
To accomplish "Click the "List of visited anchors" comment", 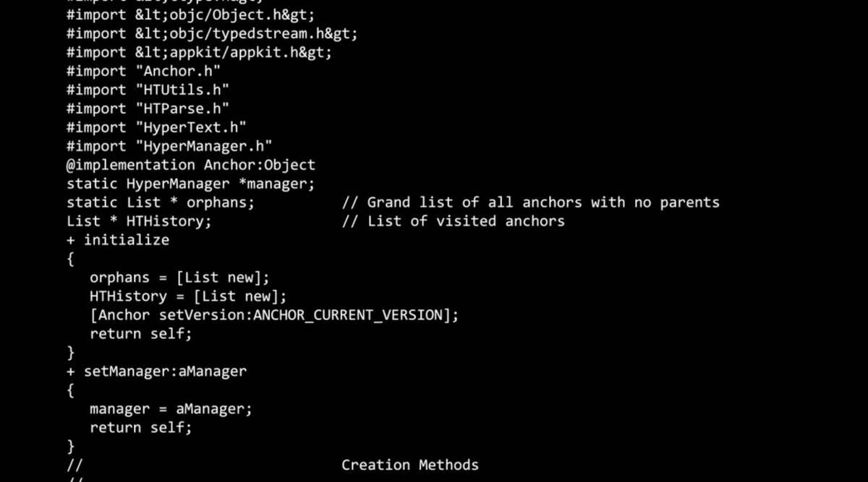I will point(453,221).
